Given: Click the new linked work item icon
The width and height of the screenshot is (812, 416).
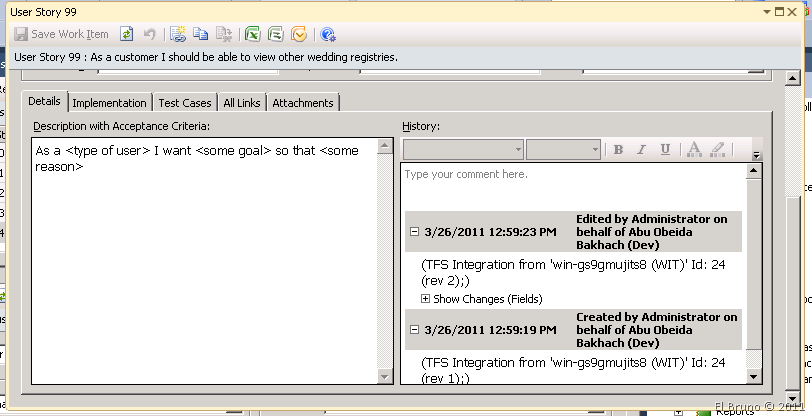Looking at the screenshot, I should pos(178,34).
